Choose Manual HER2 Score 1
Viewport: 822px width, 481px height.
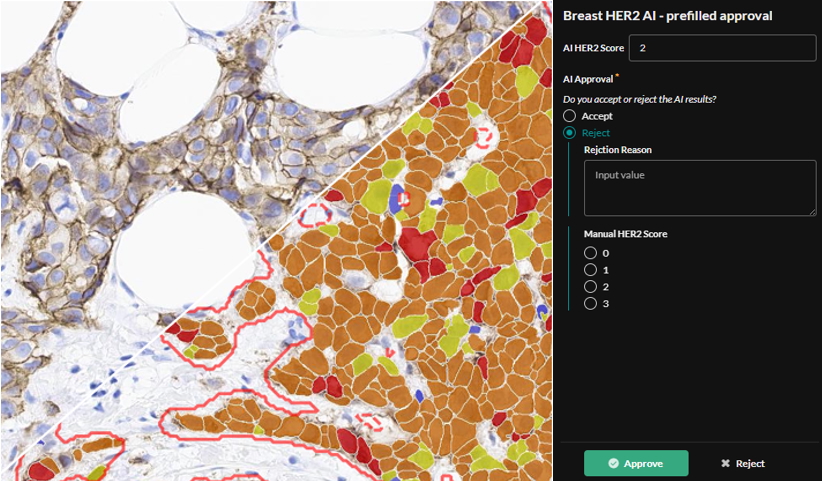tap(590, 270)
